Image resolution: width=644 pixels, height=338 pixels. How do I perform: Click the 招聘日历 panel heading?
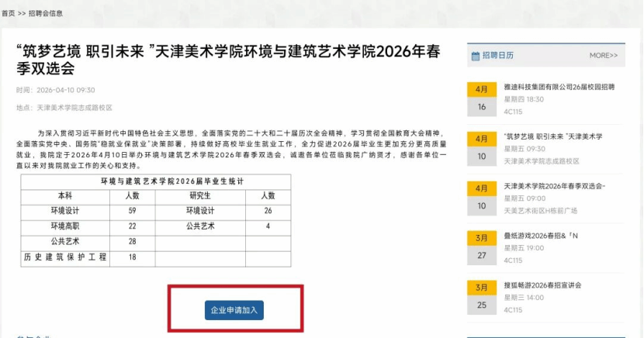pos(497,56)
